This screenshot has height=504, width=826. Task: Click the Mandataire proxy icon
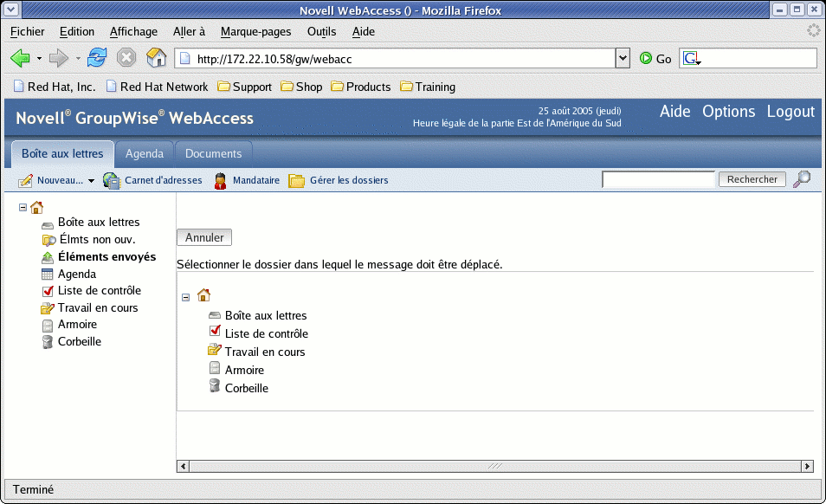[x=220, y=180]
